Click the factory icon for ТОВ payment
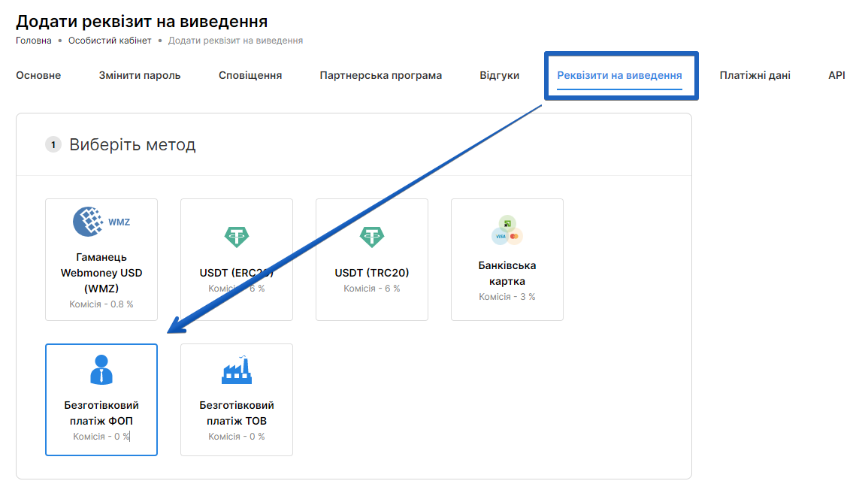The width and height of the screenshot is (868, 490). [237, 370]
